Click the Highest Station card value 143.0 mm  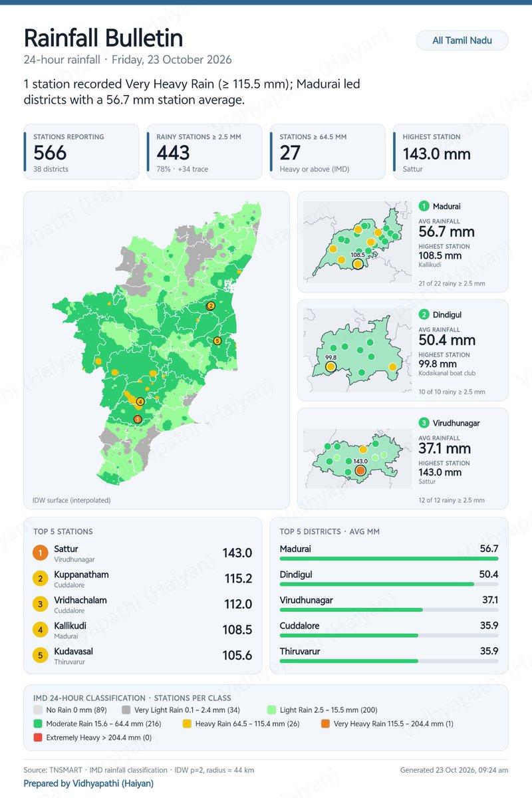pos(436,154)
